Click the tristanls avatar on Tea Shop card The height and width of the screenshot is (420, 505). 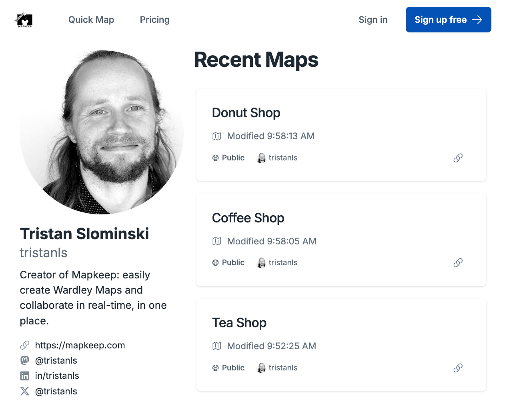pos(261,368)
